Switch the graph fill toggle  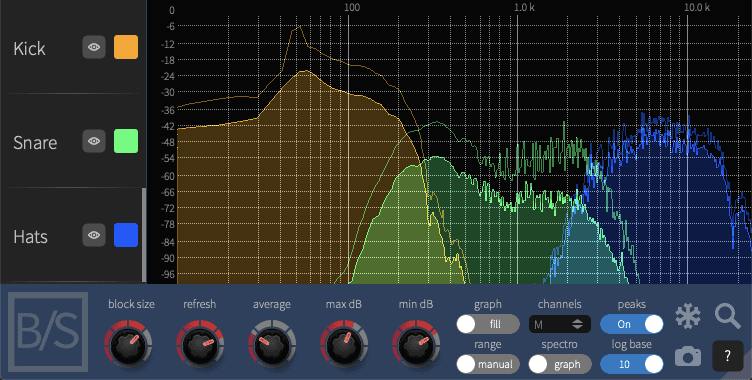[488, 324]
